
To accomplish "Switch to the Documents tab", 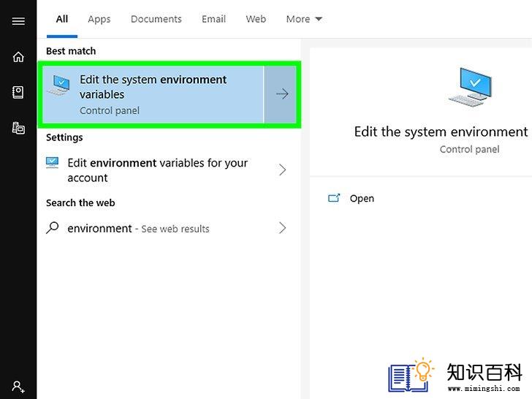I will pos(156,19).
